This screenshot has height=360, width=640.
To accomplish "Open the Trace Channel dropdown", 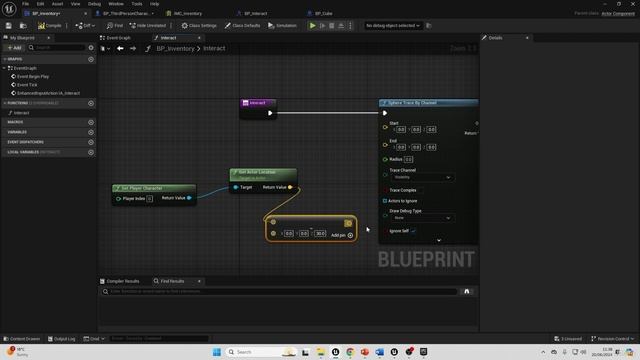I will pyautogui.click(x=422, y=178).
